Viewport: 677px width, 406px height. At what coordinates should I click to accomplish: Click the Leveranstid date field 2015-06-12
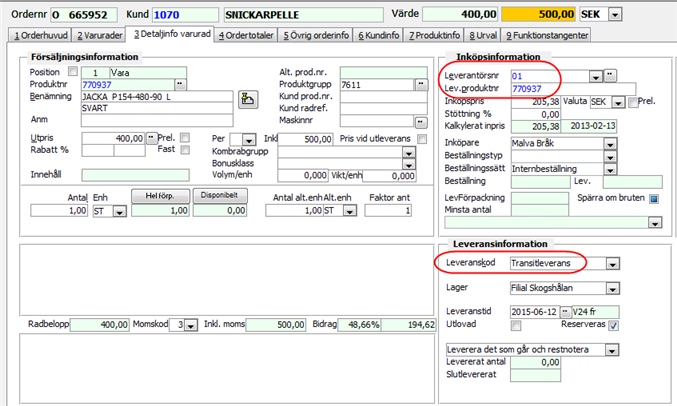tap(535, 312)
